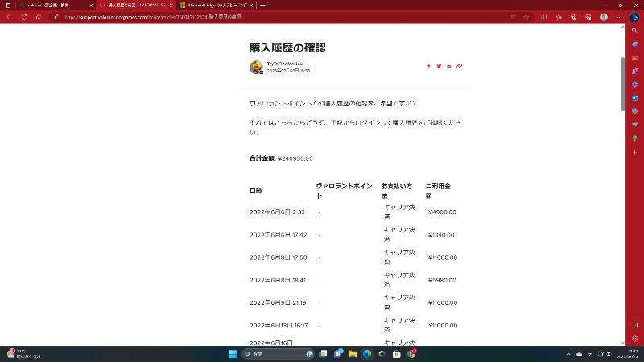
Task: Open Task View on taskbar
Action: (x=324, y=354)
